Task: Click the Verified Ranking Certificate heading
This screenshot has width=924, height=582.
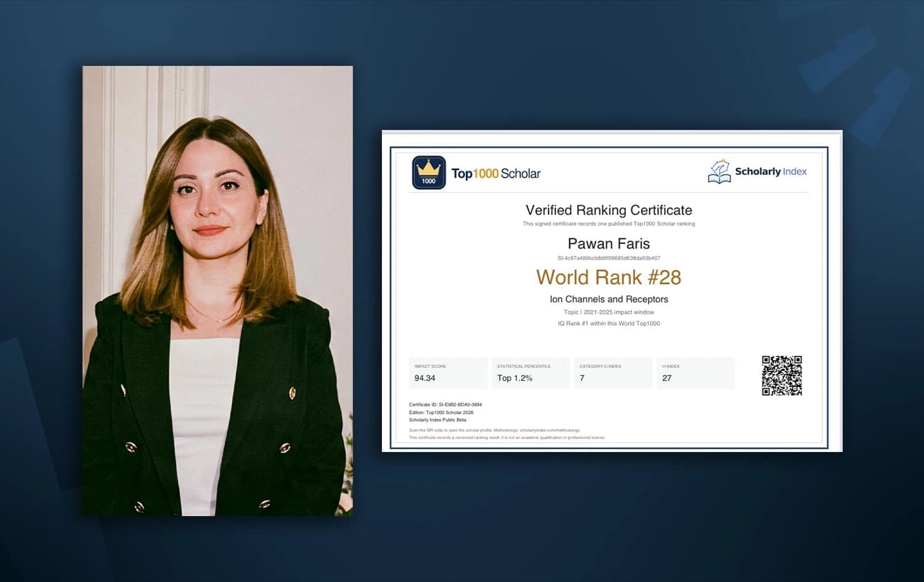Action: click(x=609, y=210)
